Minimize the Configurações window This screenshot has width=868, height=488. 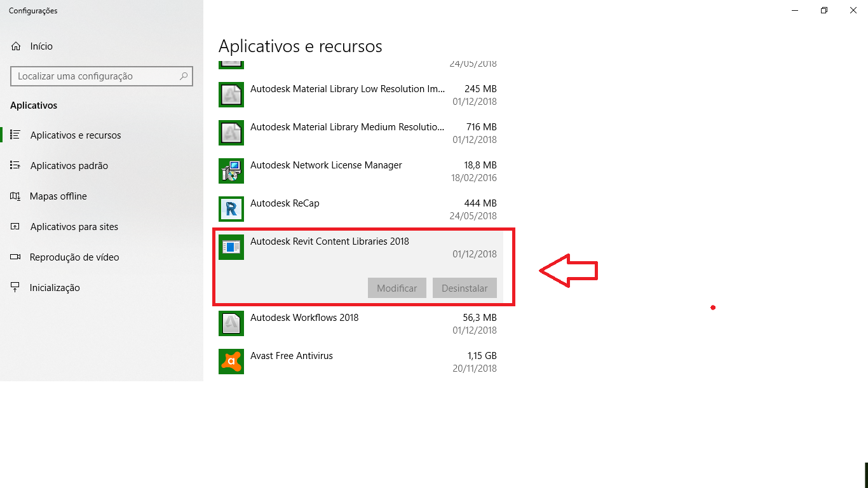click(795, 10)
